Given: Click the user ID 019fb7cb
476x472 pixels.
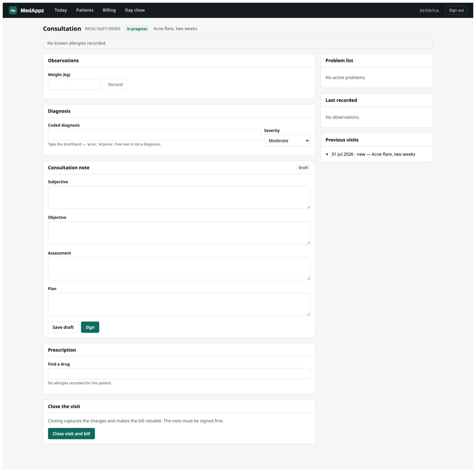Looking at the screenshot, I should coord(429,11).
